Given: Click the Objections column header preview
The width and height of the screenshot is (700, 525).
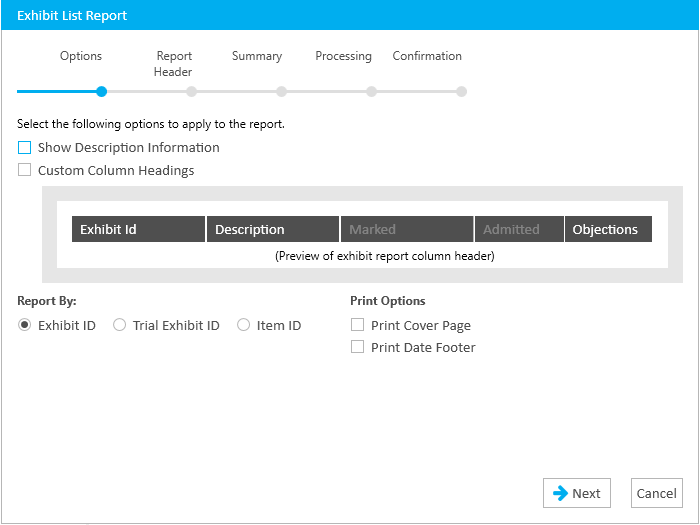Looking at the screenshot, I should click(x=608, y=229).
